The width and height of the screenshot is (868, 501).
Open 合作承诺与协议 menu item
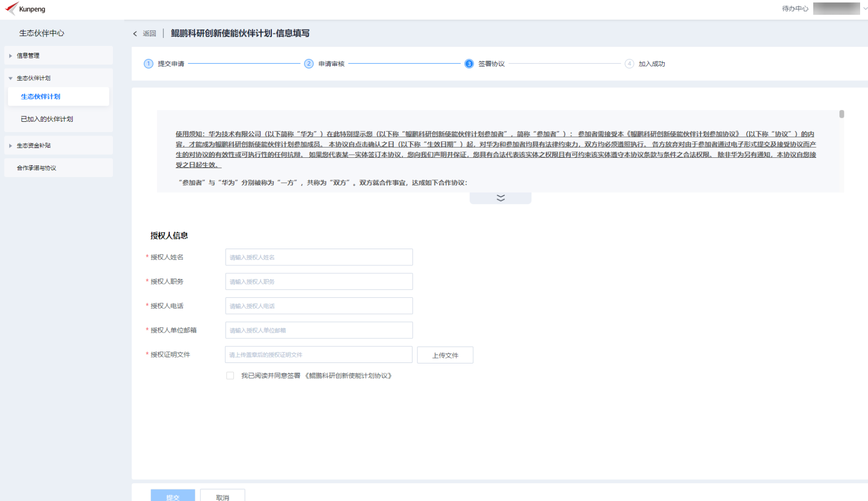pos(58,168)
